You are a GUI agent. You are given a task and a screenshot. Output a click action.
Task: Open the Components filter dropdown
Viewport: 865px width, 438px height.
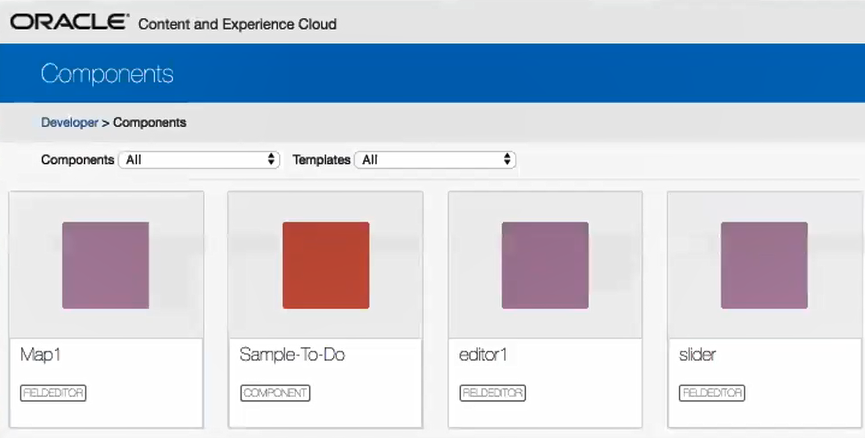pos(199,160)
